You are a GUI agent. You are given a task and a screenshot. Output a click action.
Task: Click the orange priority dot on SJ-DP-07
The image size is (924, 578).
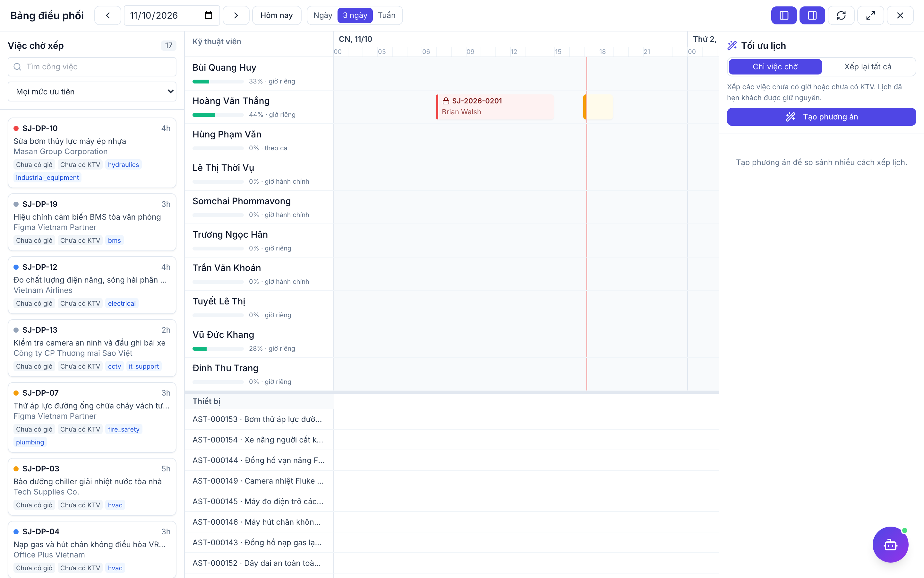[x=16, y=393]
